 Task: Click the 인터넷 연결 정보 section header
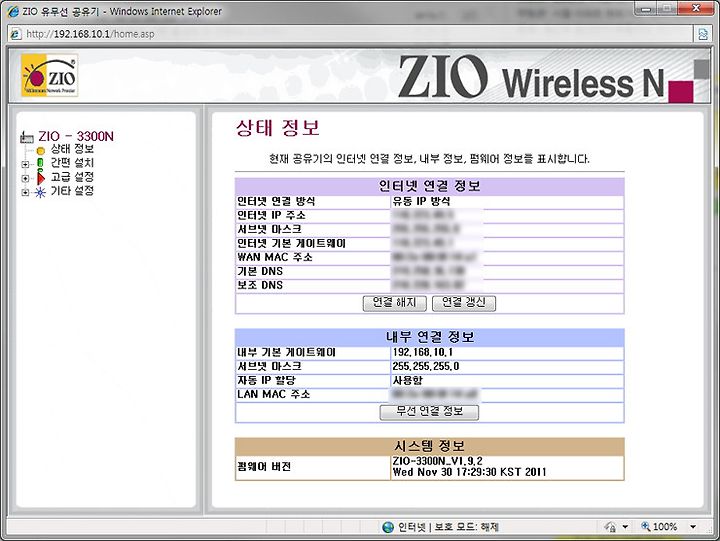[x=429, y=186]
